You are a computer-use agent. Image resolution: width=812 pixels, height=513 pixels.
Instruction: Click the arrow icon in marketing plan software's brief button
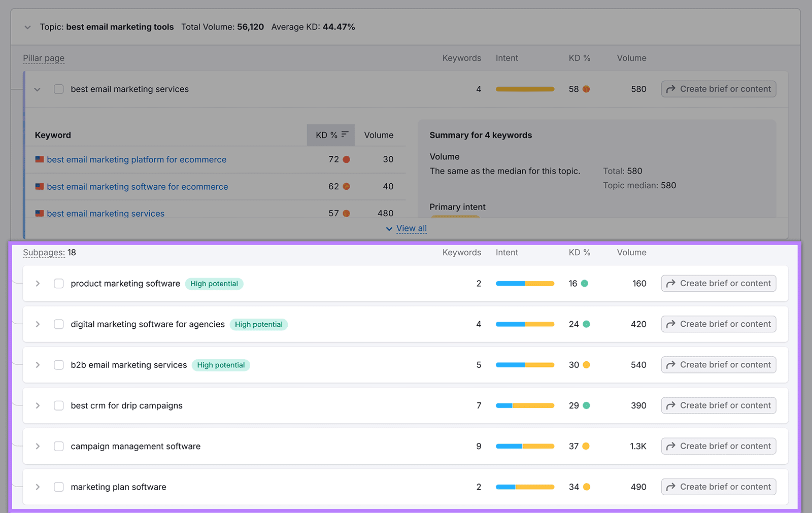670,487
